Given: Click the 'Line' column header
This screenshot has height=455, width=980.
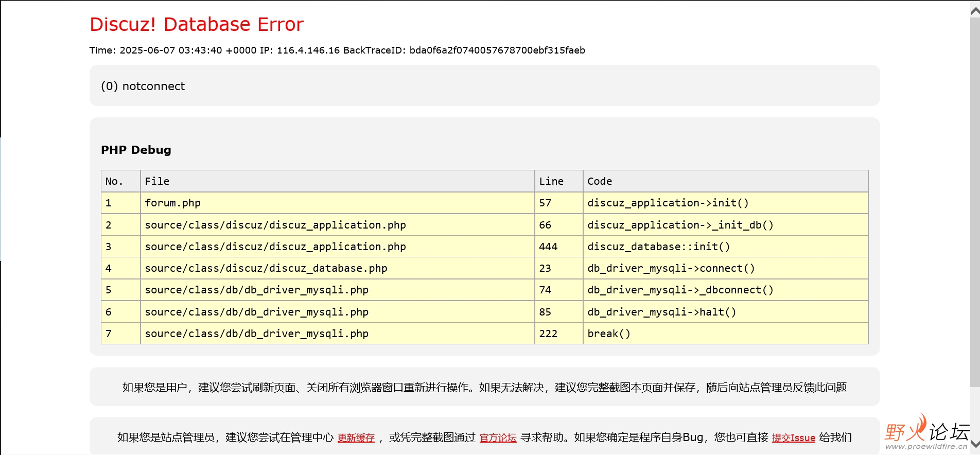Looking at the screenshot, I should 559,181.
